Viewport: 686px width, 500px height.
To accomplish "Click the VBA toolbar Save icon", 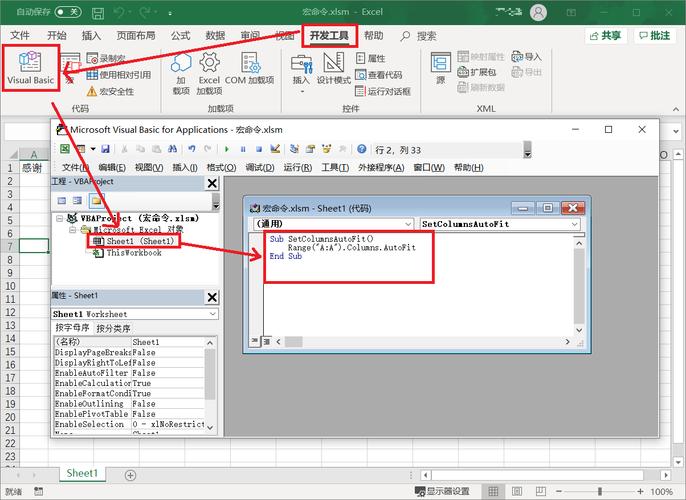I will [x=105, y=149].
